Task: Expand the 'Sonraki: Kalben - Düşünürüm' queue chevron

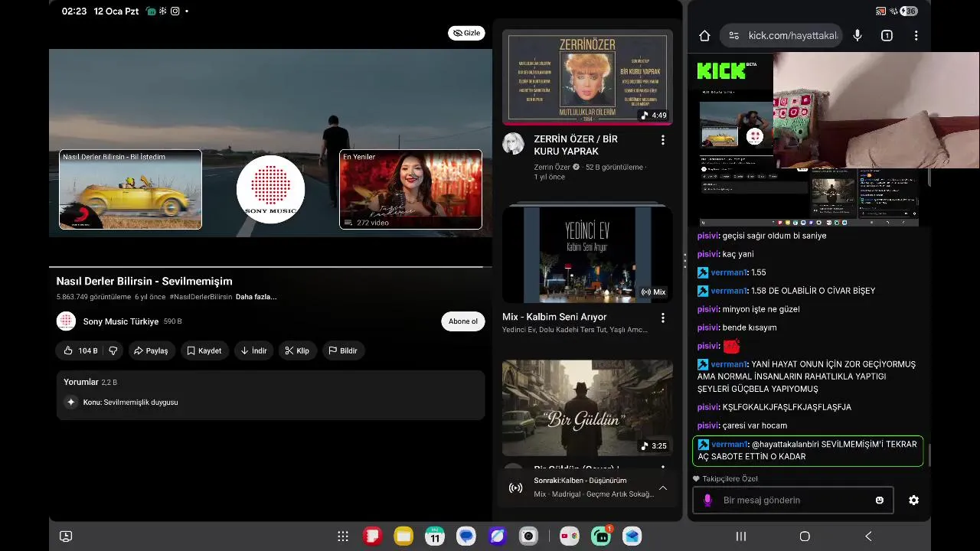Action: 663,487
